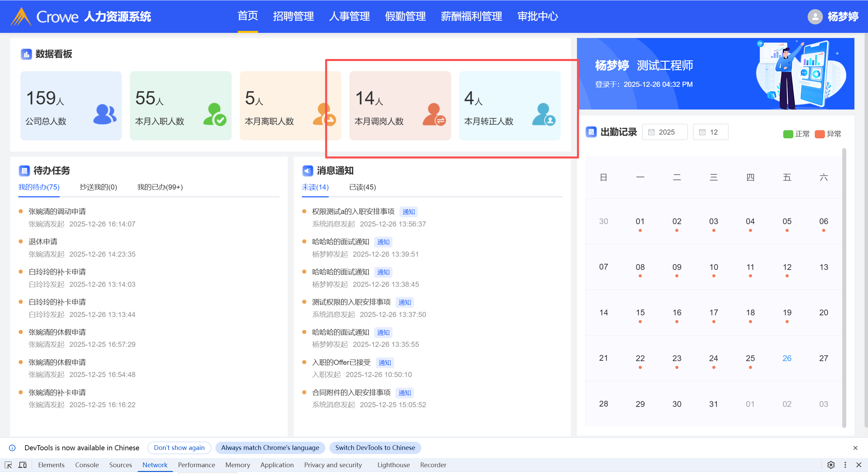Click the green 正常 legend swatch
The height and width of the screenshot is (474, 868).
[788, 134]
